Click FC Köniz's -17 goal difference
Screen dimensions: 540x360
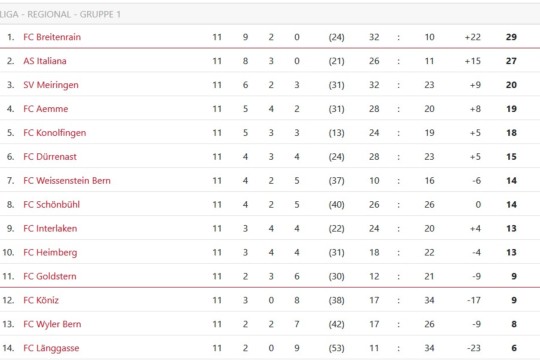[474, 300]
